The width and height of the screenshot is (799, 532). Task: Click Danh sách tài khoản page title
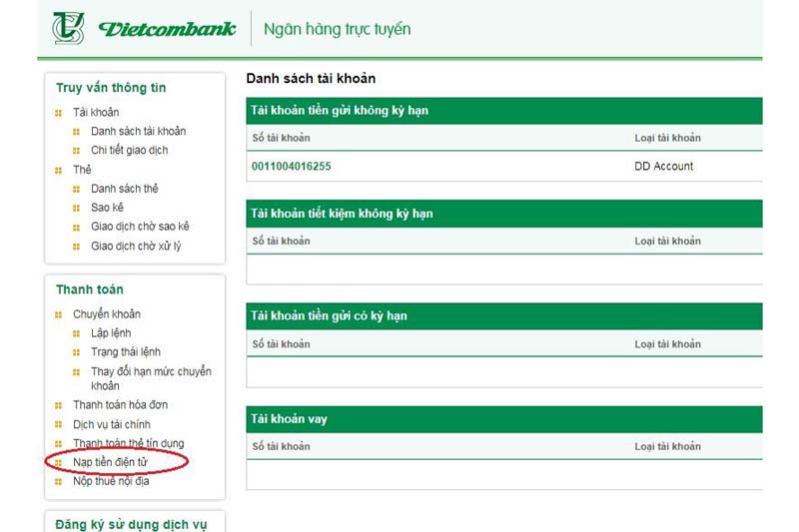pyautogui.click(x=311, y=78)
